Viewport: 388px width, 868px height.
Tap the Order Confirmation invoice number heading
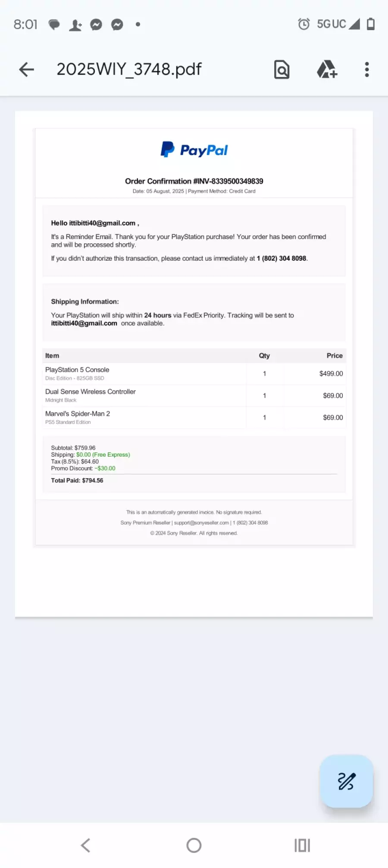pyautogui.click(x=194, y=181)
